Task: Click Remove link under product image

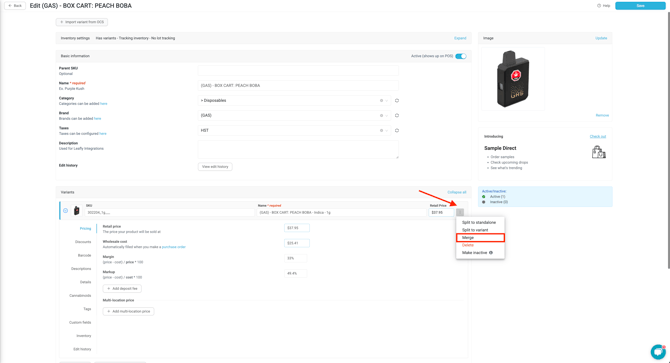Action: pyautogui.click(x=602, y=115)
